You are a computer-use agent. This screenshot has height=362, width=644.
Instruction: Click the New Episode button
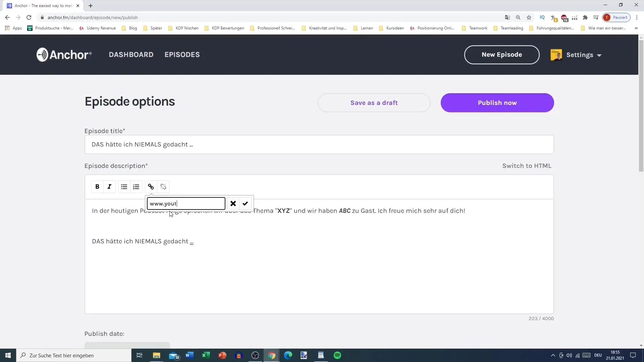pos(502,54)
